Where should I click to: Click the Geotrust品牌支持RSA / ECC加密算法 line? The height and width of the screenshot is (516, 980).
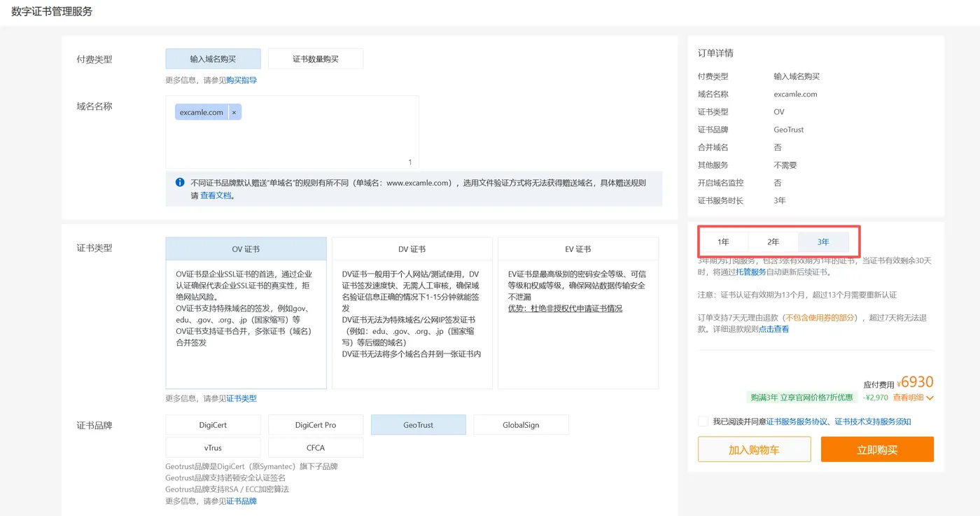(227, 489)
